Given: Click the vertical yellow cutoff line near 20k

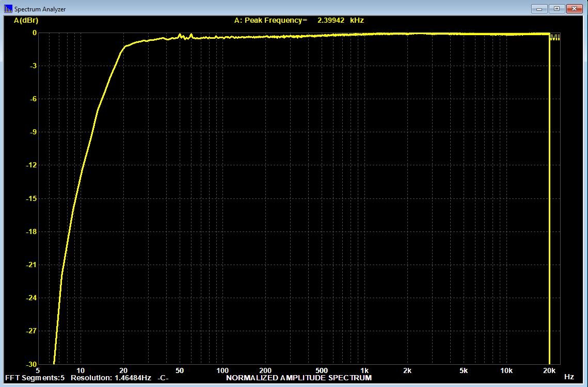Looking at the screenshot, I should click(x=549, y=207).
